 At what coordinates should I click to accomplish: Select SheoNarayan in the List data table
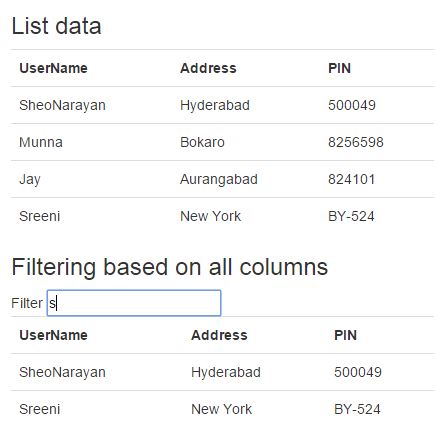click(62, 105)
